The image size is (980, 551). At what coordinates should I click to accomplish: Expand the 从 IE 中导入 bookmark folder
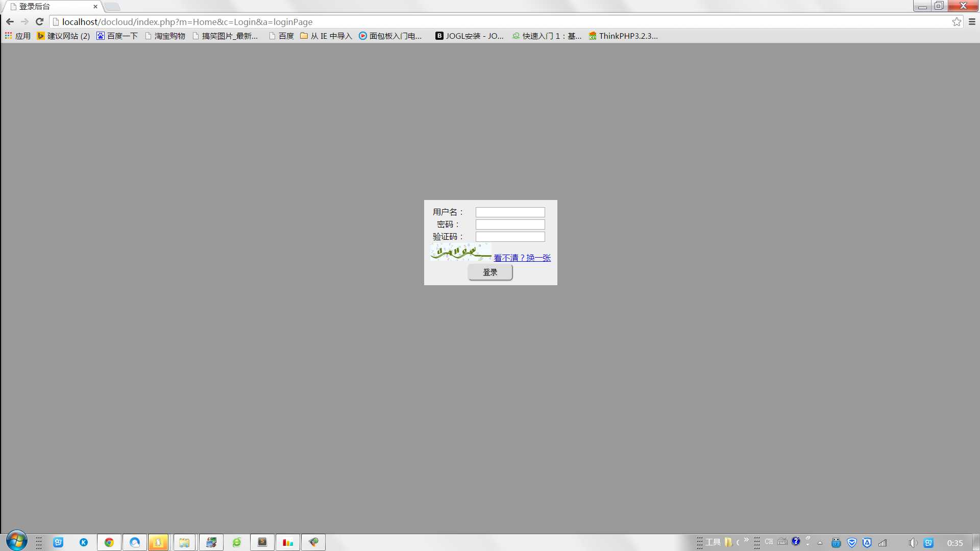pyautogui.click(x=326, y=36)
